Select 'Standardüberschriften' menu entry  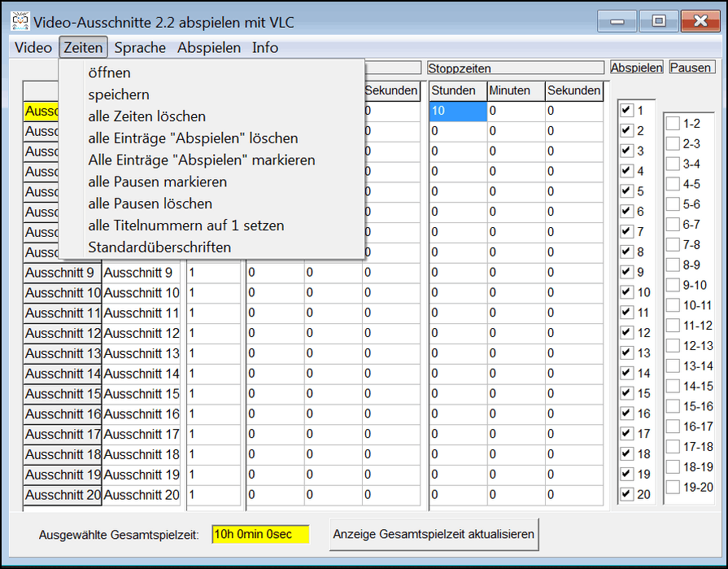pyautogui.click(x=159, y=247)
